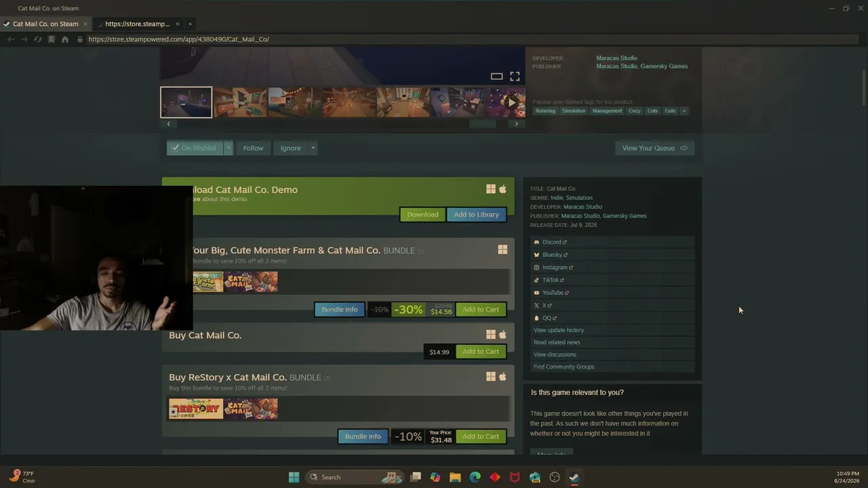The image size is (868, 488).
Task: Open the ReStory game capsule image
Action: 196,409
